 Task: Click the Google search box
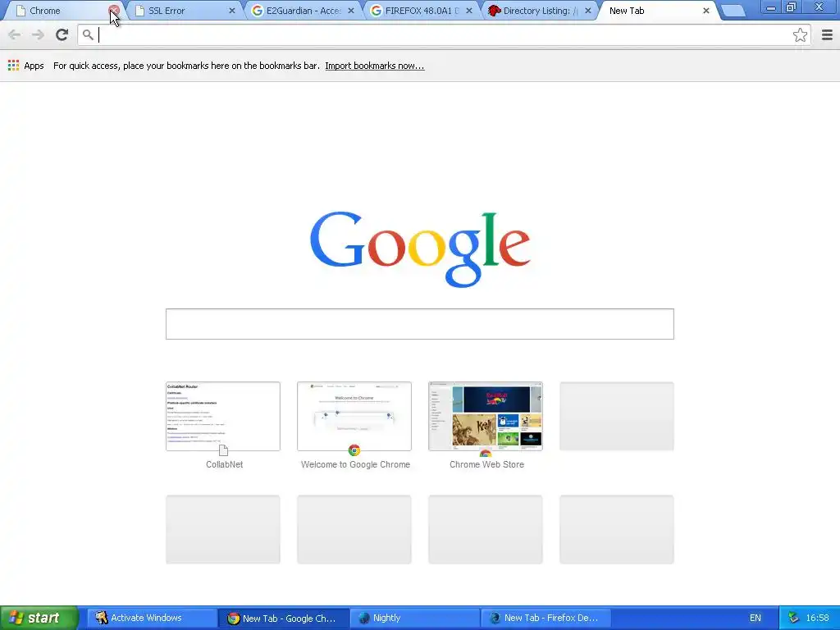pyautogui.click(x=419, y=323)
